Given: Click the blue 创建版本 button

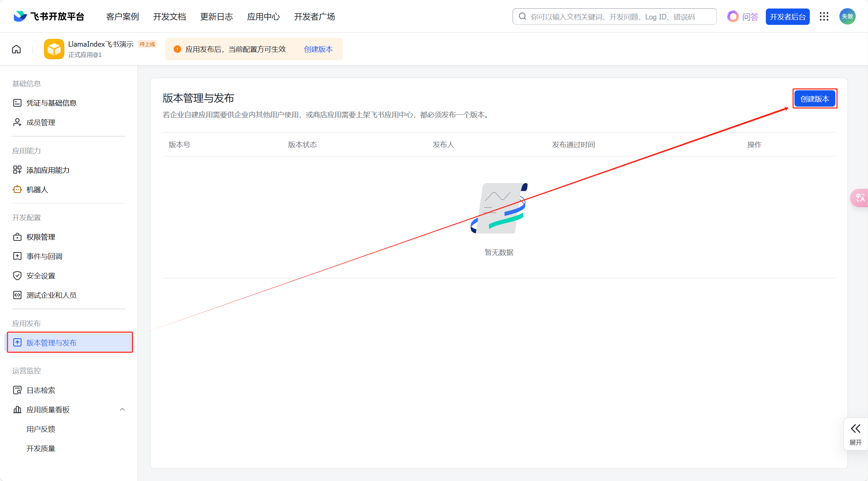Looking at the screenshot, I should (814, 99).
